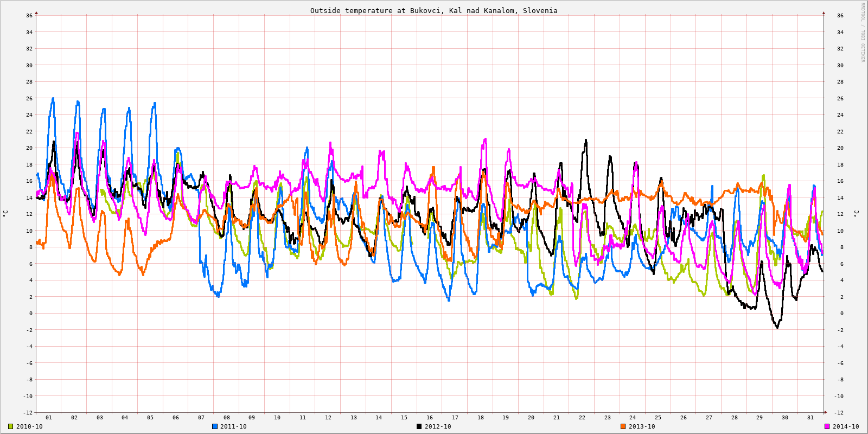The image size is (868, 434).
Task: Click the chart title text about Bukovci
Action: 433,10
